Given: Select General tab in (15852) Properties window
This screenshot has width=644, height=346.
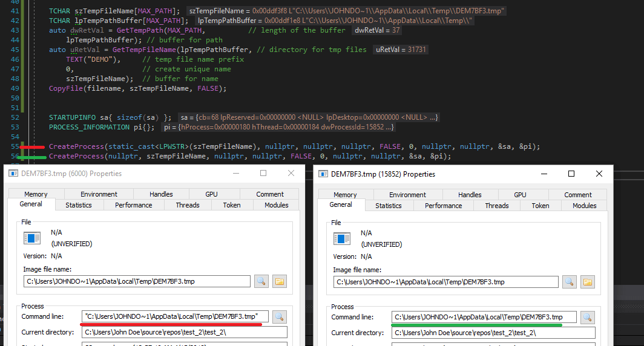Looking at the screenshot, I should (x=341, y=204).
